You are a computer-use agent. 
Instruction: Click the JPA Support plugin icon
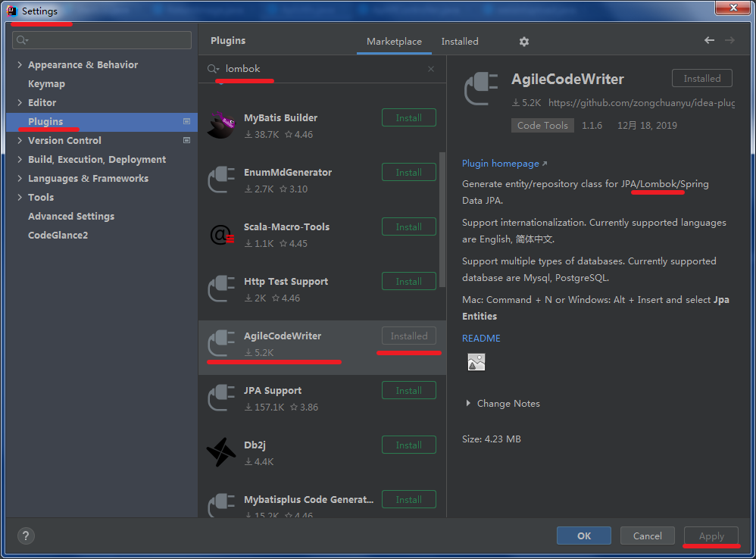221,398
